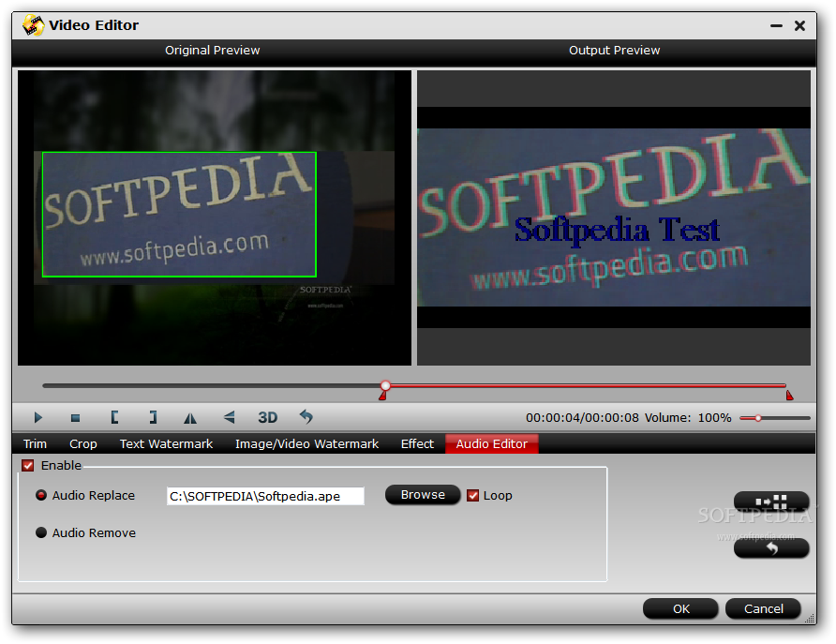Select the Audio Replace radio button
The width and height of the screenshot is (836, 644).
41,495
